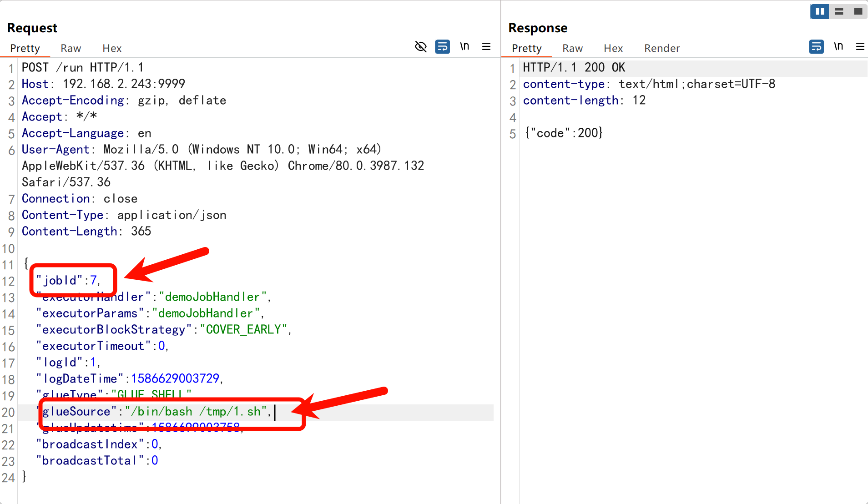Viewport: 868px width, 504px height.
Task: Toggle hide non-printable characters in Request
Action: coord(421,47)
